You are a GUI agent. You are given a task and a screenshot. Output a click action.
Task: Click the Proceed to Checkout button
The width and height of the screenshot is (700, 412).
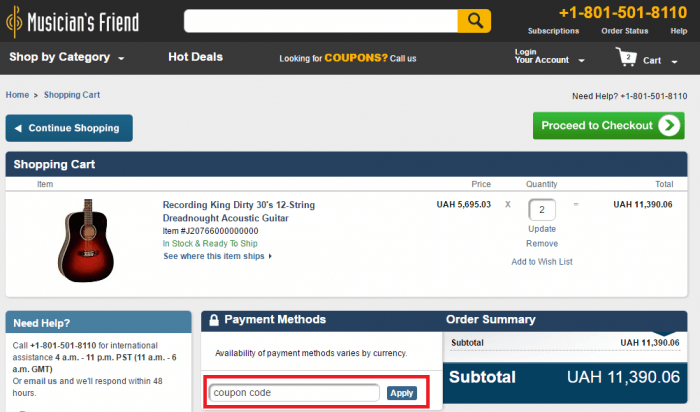click(x=609, y=126)
